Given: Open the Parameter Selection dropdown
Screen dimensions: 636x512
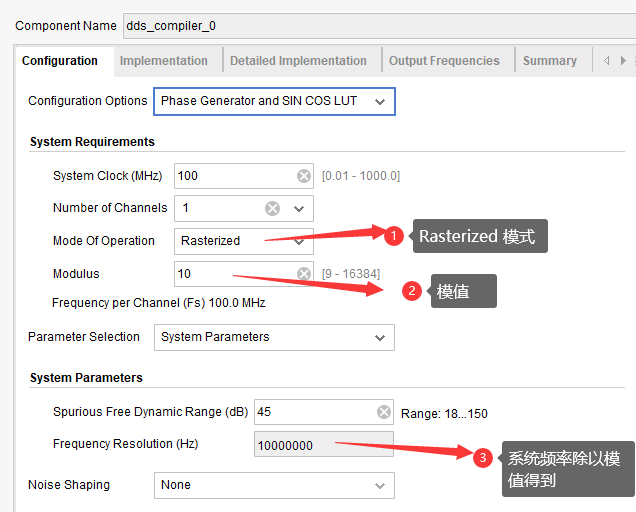Looking at the screenshot, I should point(274,337).
